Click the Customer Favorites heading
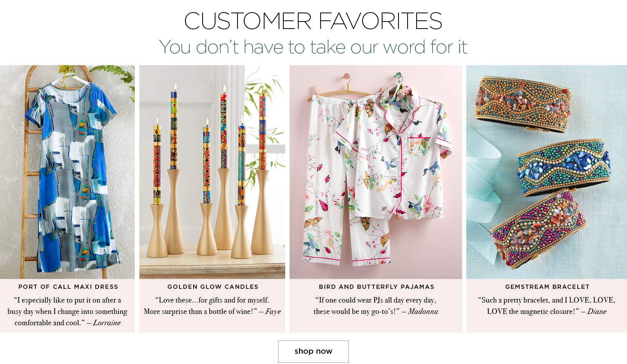The image size is (627, 364). click(313, 21)
